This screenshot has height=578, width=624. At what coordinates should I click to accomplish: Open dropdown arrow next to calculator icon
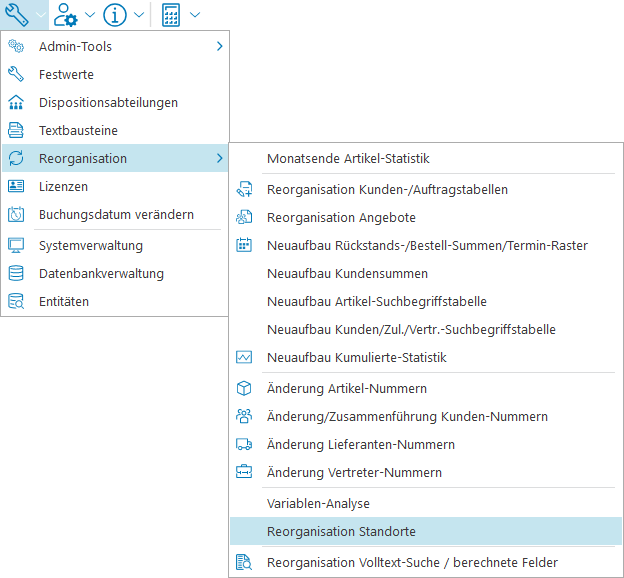[x=194, y=15]
